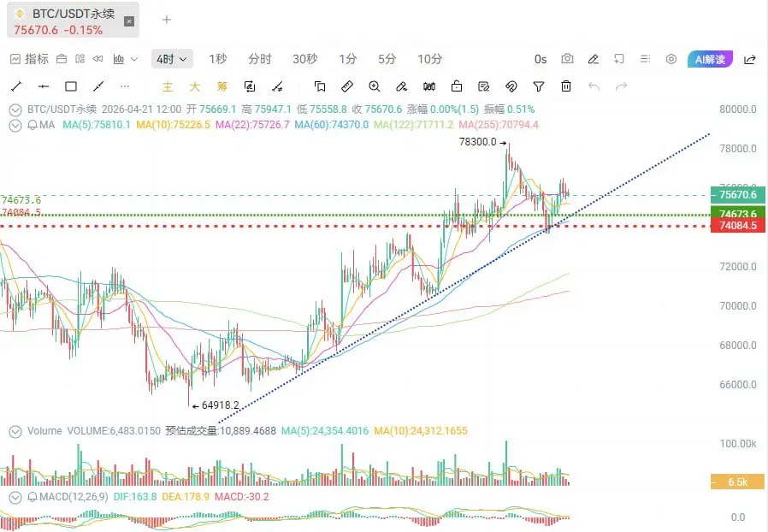Image resolution: width=768 pixels, height=532 pixels.
Task: Open chart settings hexagon icon
Action: point(671,59)
